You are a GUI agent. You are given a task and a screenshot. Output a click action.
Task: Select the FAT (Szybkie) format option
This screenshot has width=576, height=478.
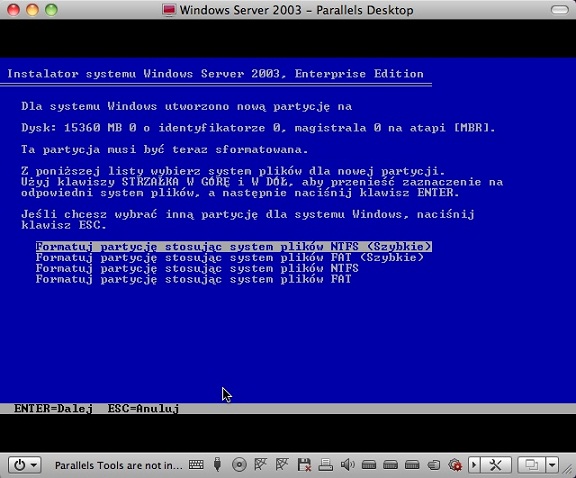tap(230, 257)
